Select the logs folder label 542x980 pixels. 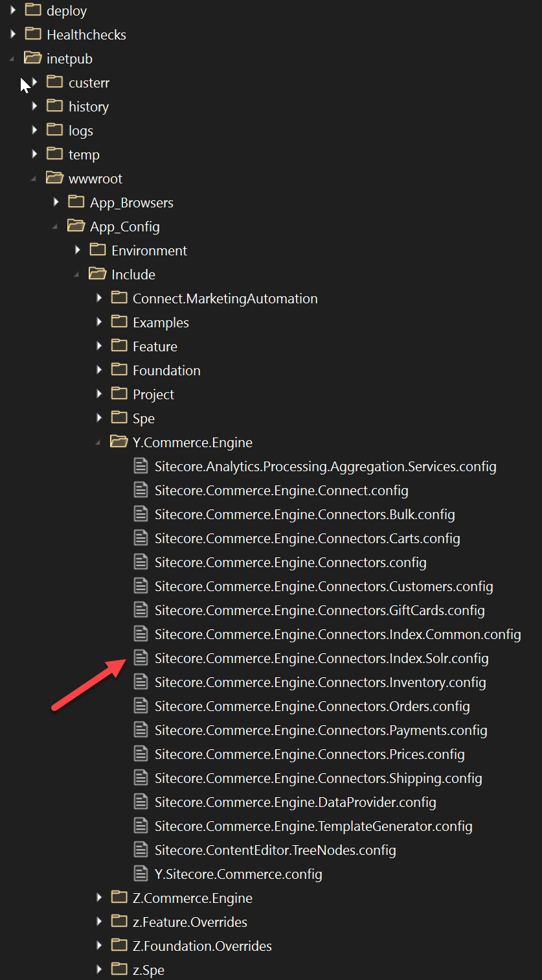(81, 130)
